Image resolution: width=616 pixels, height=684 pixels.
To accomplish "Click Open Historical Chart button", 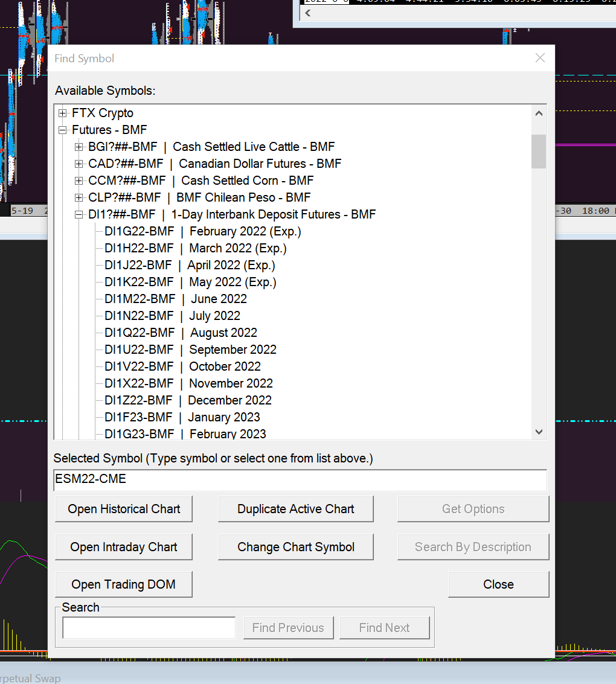I will 124,509.
